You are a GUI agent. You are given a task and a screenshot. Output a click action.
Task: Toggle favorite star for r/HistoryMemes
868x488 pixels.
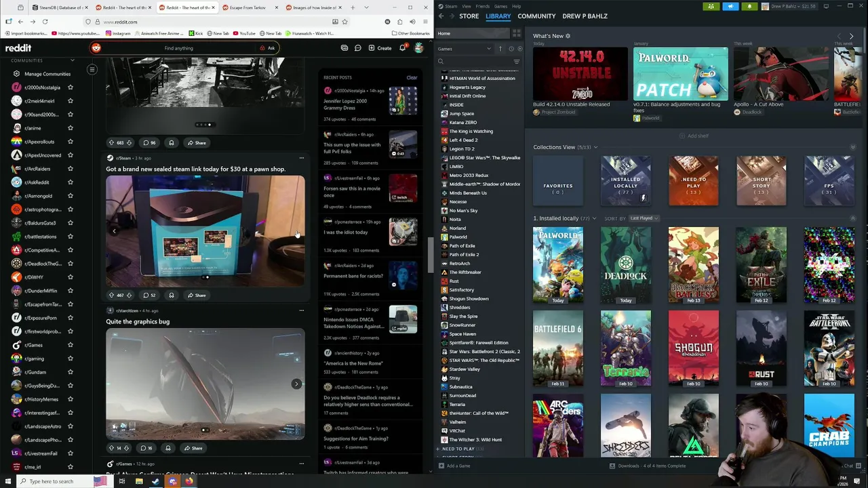[70, 399]
